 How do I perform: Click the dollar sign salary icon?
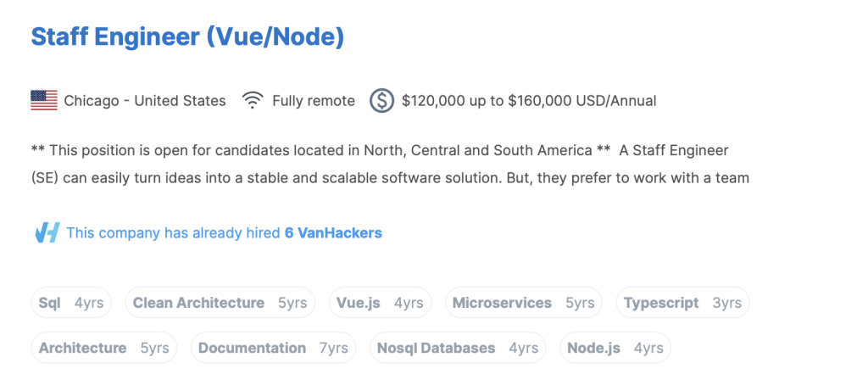coord(382,101)
